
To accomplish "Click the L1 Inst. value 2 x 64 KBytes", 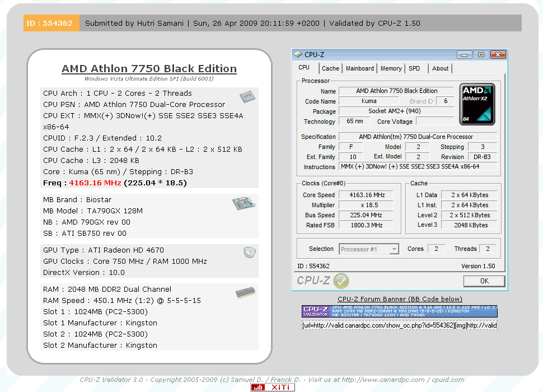I will (x=470, y=205).
